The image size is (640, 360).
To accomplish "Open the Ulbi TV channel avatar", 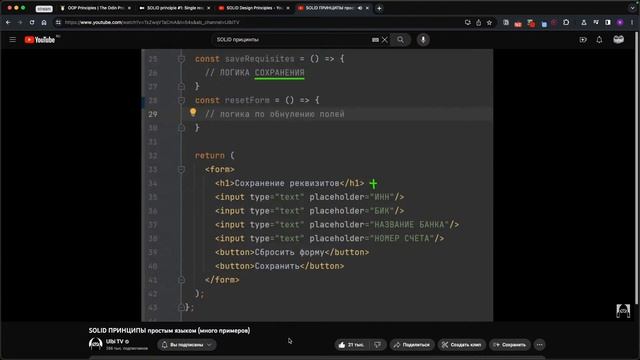I will pyautogui.click(x=96, y=344).
